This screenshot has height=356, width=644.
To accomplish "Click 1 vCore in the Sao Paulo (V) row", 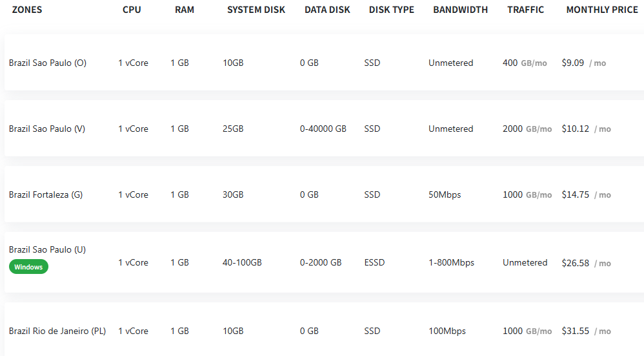I will [133, 129].
